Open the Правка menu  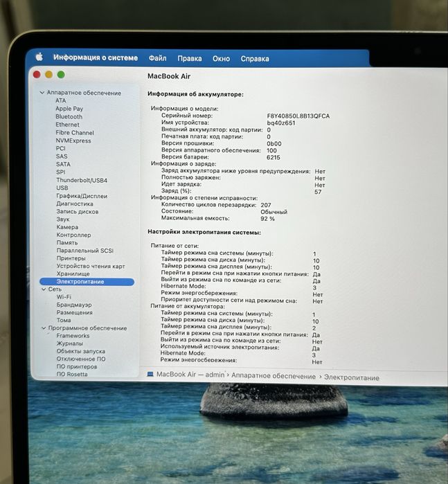(190, 58)
